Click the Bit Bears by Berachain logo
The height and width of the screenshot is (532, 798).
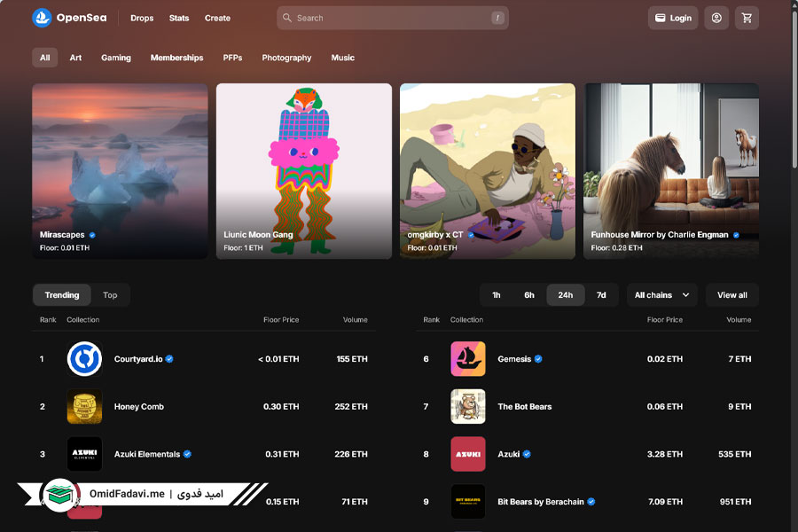click(x=467, y=502)
